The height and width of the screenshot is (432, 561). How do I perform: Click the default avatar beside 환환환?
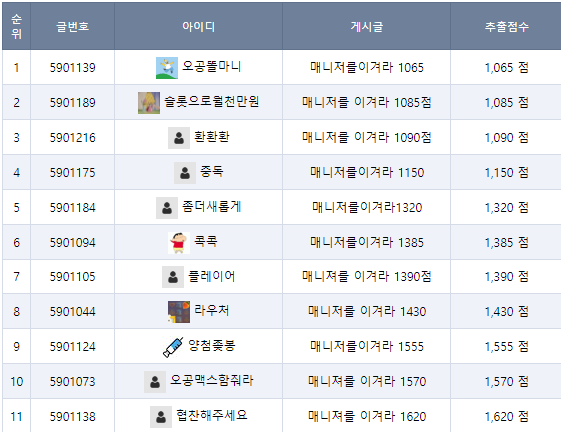[x=179, y=138]
